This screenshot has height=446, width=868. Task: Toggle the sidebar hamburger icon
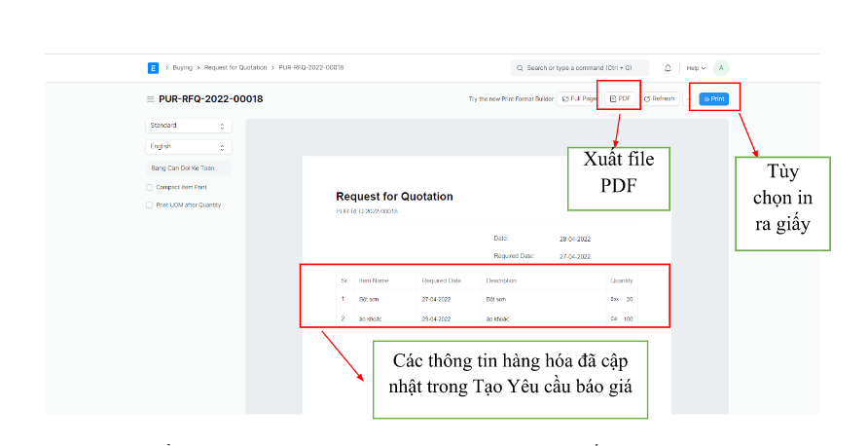point(150,99)
